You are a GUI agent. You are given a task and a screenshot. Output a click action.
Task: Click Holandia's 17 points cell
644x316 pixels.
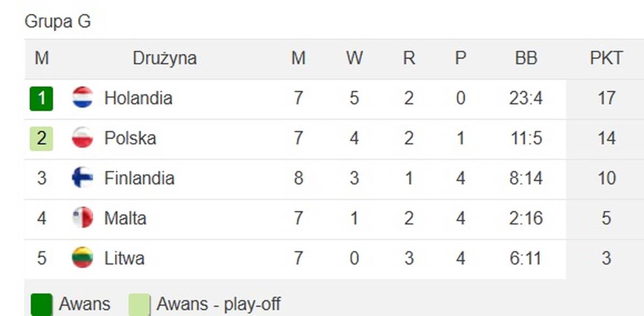[x=606, y=98]
